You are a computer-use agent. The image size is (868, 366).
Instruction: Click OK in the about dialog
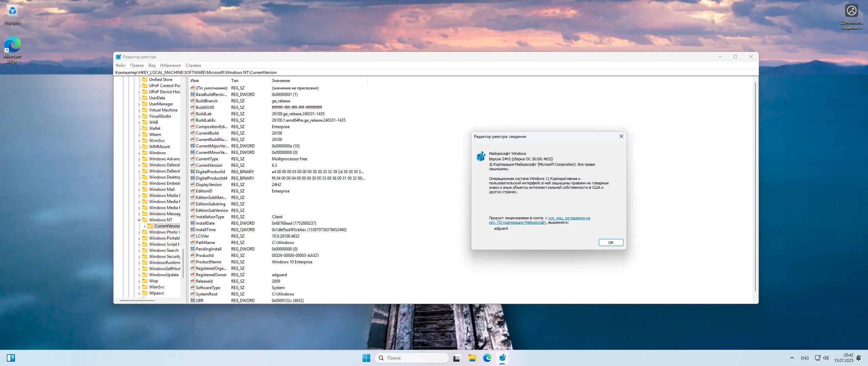coord(611,243)
